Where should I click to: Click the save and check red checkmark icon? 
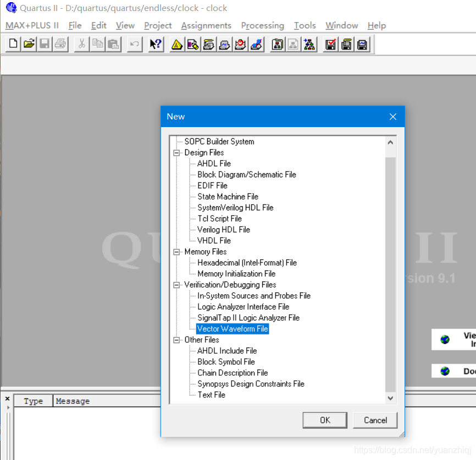point(330,45)
